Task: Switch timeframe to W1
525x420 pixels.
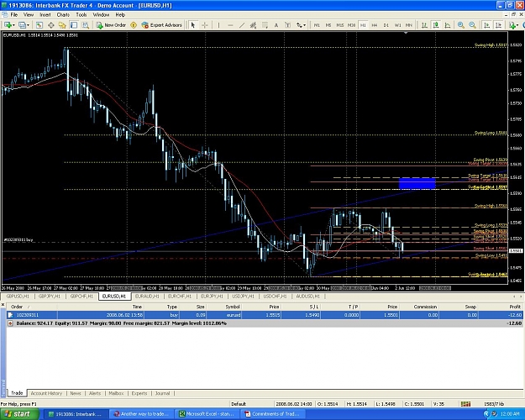Action: (397, 25)
